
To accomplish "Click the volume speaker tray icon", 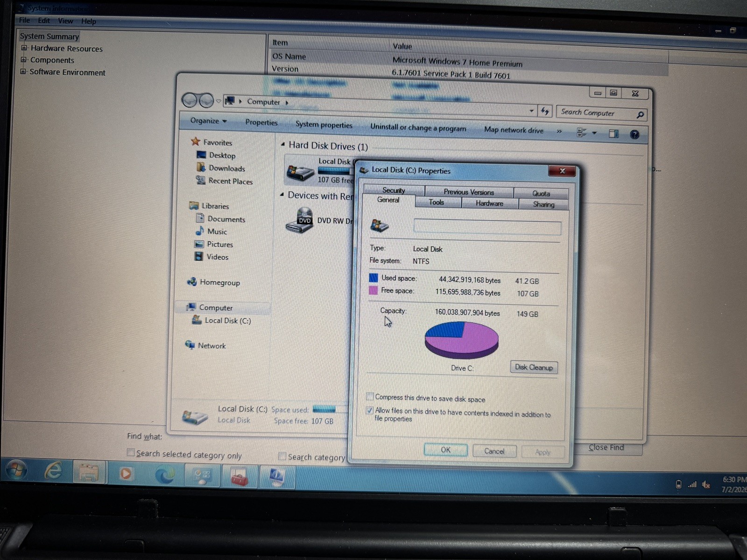I will pyautogui.click(x=706, y=485).
